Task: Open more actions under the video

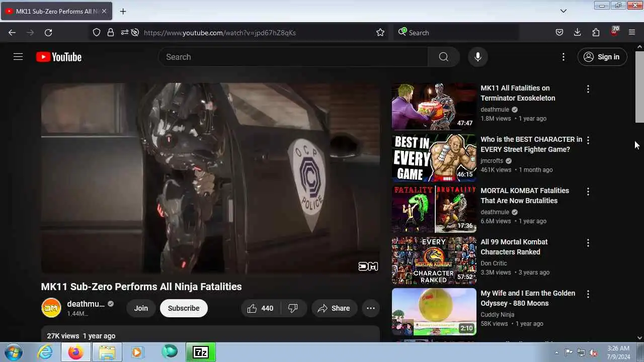Action: [x=371, y=308]
